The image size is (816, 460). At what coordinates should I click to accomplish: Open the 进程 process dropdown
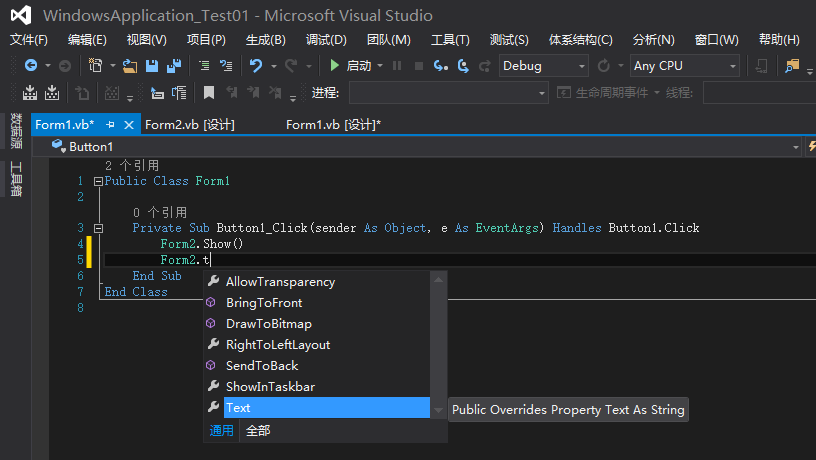[449, 93]
